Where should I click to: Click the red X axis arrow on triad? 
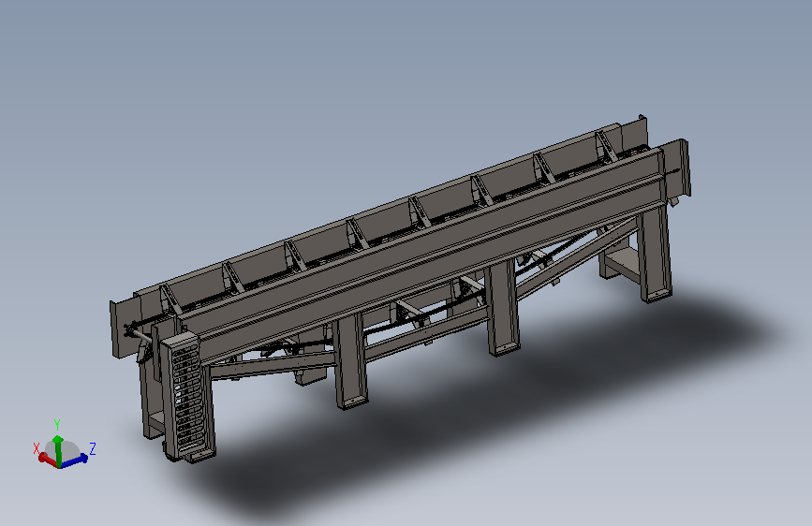[46, 460]
